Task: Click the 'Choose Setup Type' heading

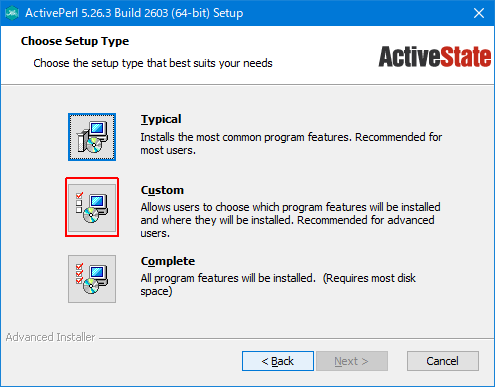Action: pos(75,41)
